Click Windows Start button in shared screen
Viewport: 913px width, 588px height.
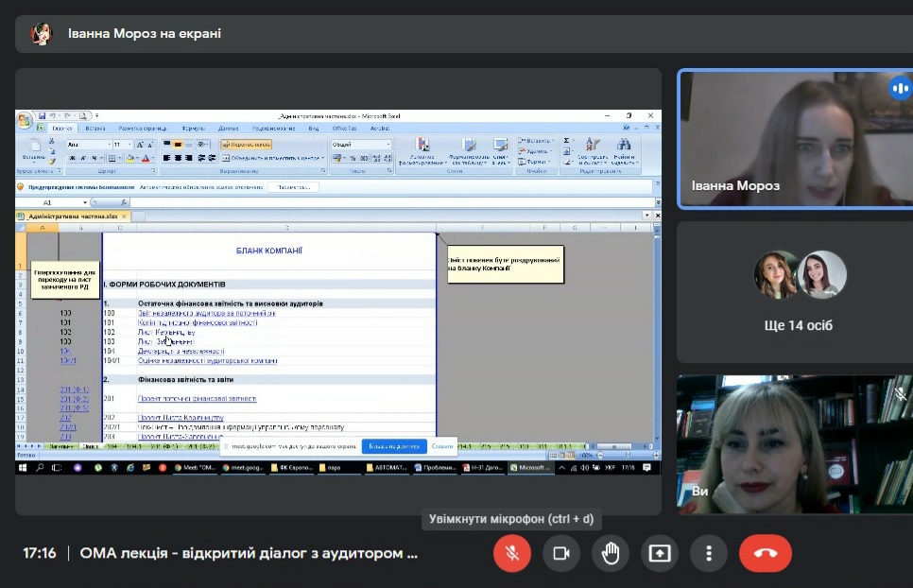point(23,468)
